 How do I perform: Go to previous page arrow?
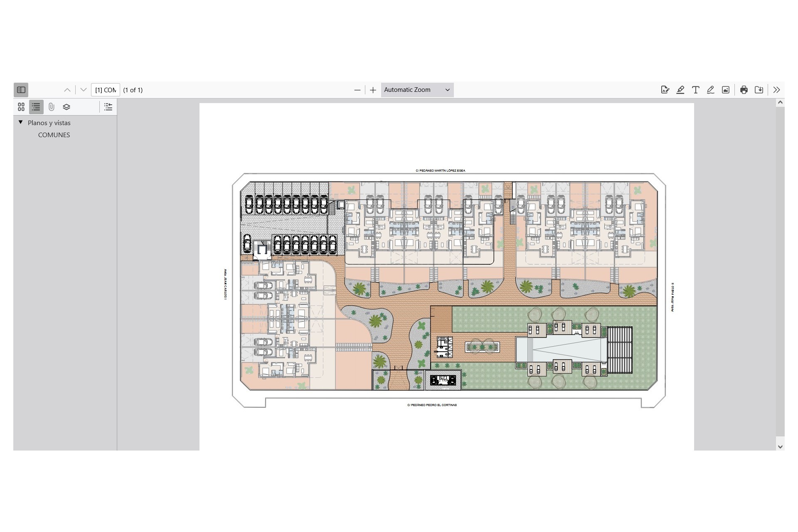tap(67, 90)
